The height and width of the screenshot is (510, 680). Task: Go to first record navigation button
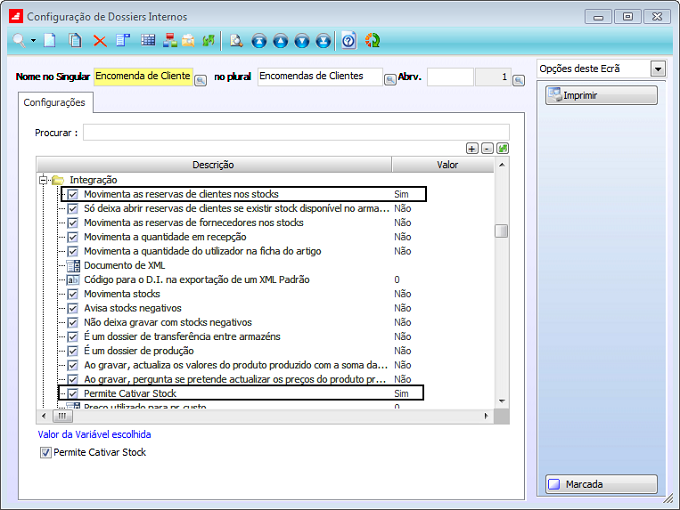click(259, 41)
